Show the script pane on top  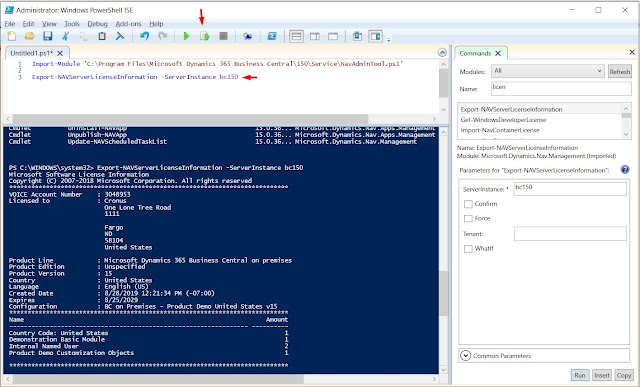tap(296, 36)
